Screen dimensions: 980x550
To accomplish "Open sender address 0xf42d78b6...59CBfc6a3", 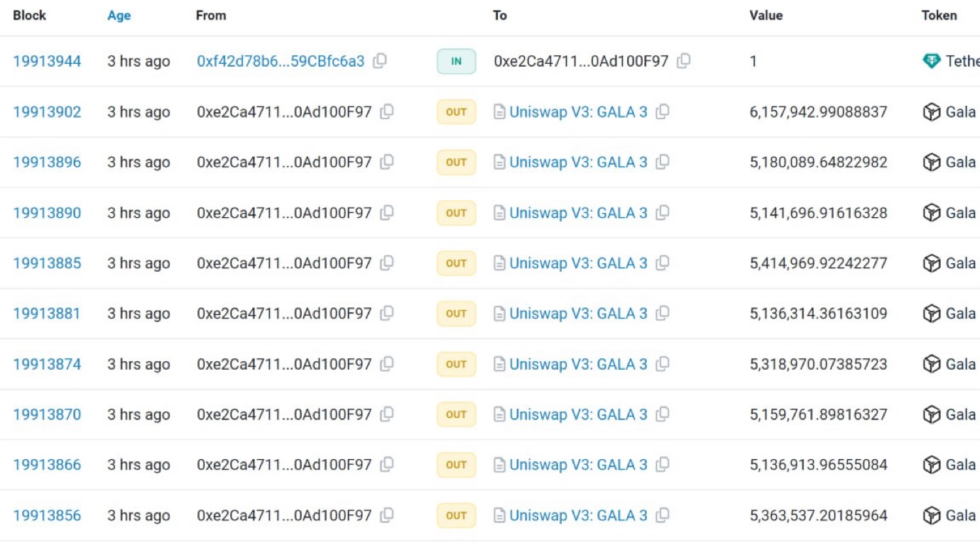I will tap(281, 62).
